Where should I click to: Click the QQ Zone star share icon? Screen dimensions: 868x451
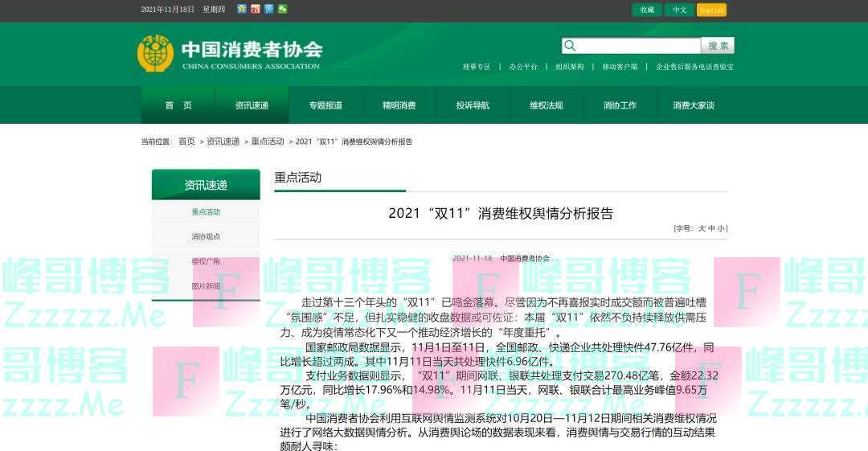tap(242, 9)
